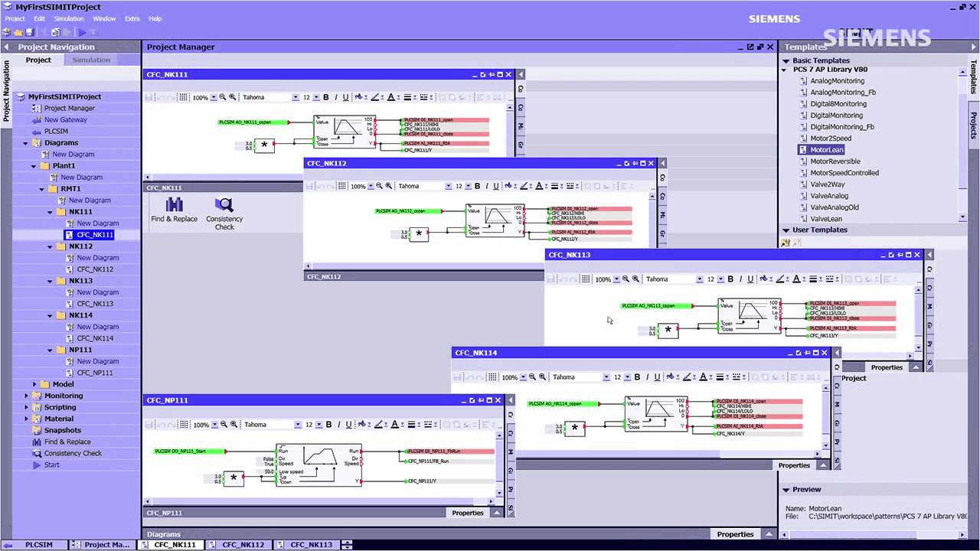Screen dimensions: 980x551
Task: Select MotorReversible template
Action: [x=835, y=161]
